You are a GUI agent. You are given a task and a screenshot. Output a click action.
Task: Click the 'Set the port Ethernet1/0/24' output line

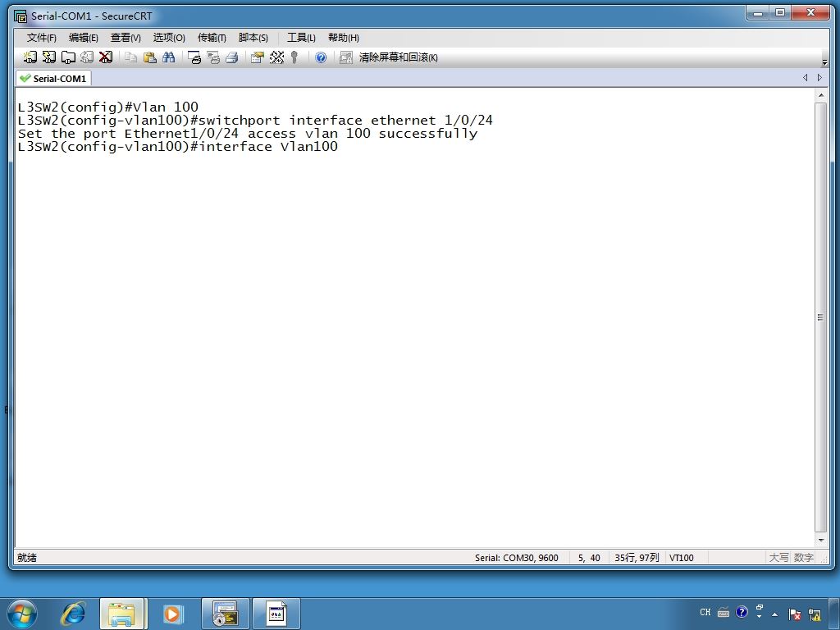click(x=248, y=134)
